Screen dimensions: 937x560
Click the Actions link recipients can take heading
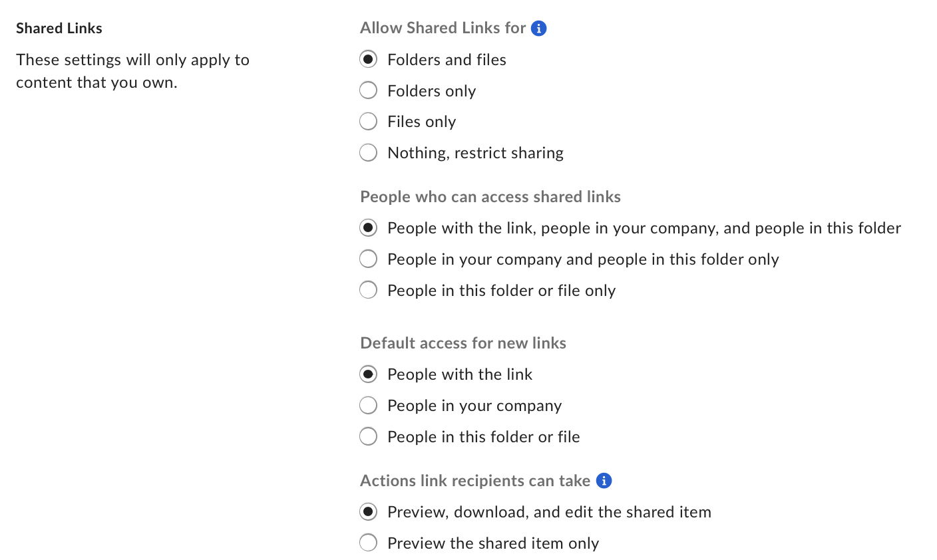pyautogui.click(x=476, y=480)
